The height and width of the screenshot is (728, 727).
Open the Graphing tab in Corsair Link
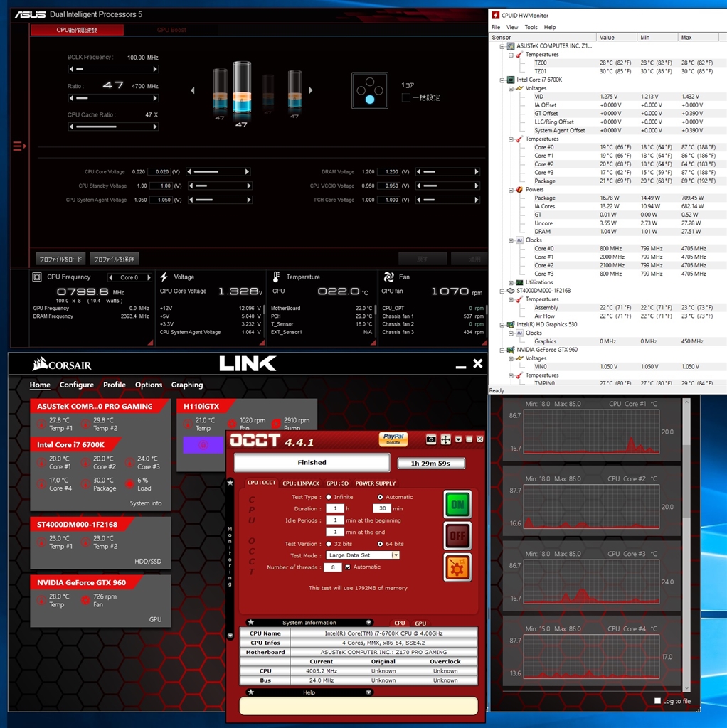187,385
